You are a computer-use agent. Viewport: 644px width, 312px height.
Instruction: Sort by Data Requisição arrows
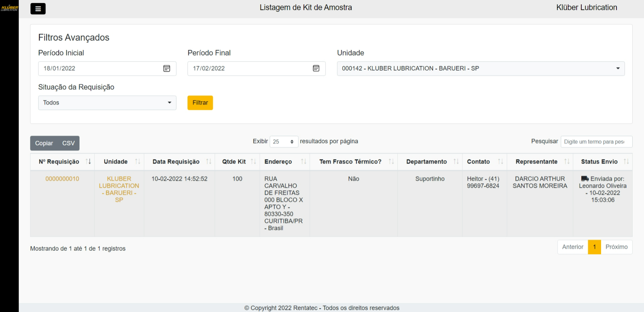pos(208,162)
